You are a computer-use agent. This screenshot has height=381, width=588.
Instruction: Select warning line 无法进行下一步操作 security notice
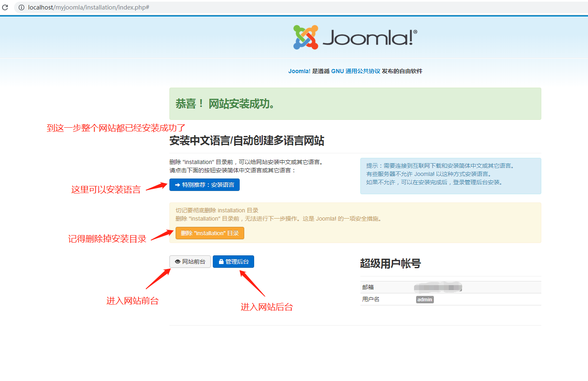pos(279,219)
